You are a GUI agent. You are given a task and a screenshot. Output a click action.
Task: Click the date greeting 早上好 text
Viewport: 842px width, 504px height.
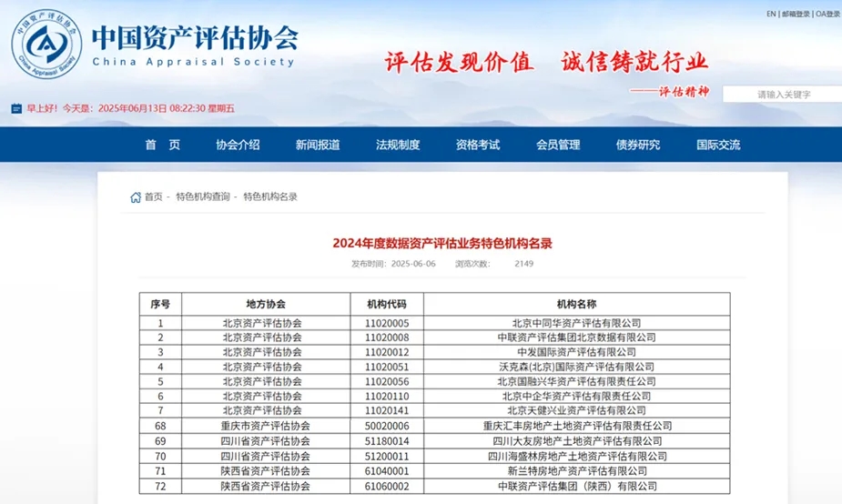point(130,108)
